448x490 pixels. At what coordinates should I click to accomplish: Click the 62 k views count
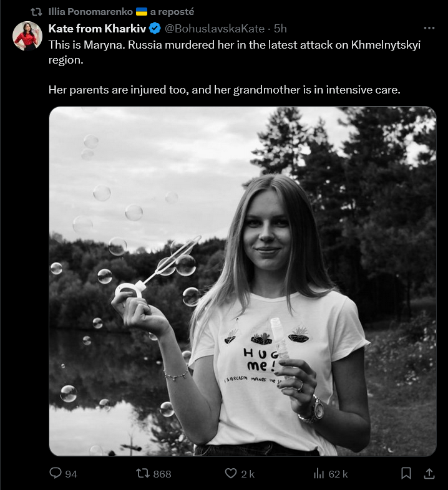[338, 474]
